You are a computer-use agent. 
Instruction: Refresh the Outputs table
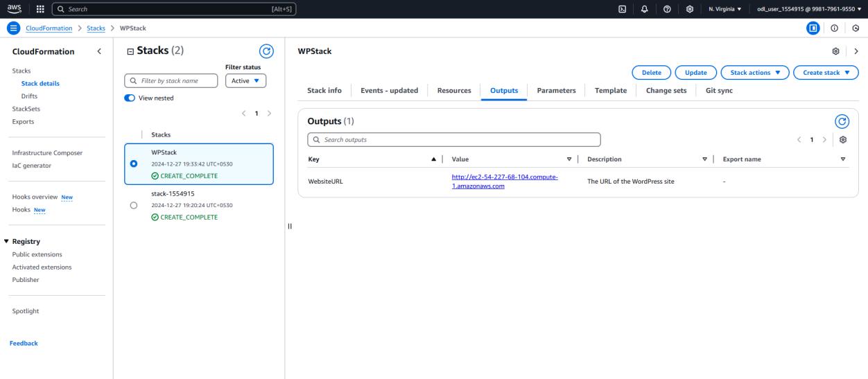click(843, 121)
